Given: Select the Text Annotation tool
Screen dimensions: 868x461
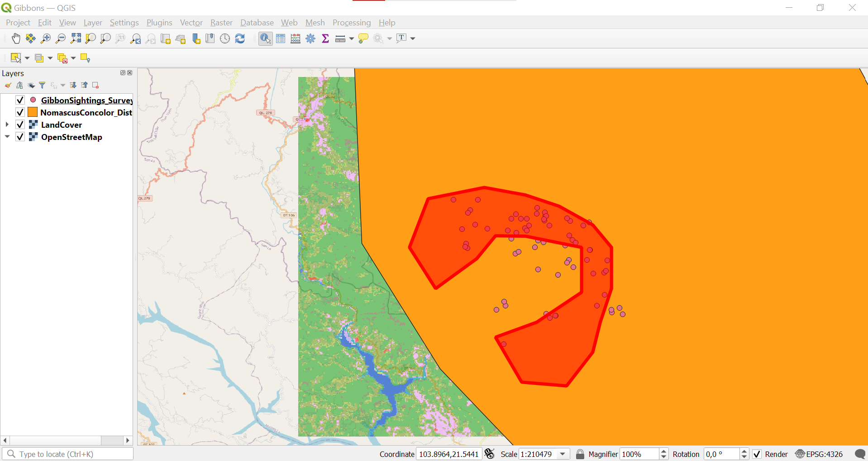Looking at the screenshot, I should [401, 38].
